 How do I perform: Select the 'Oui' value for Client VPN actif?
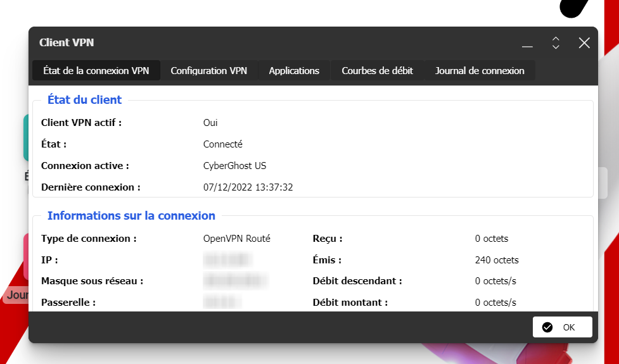210,123
